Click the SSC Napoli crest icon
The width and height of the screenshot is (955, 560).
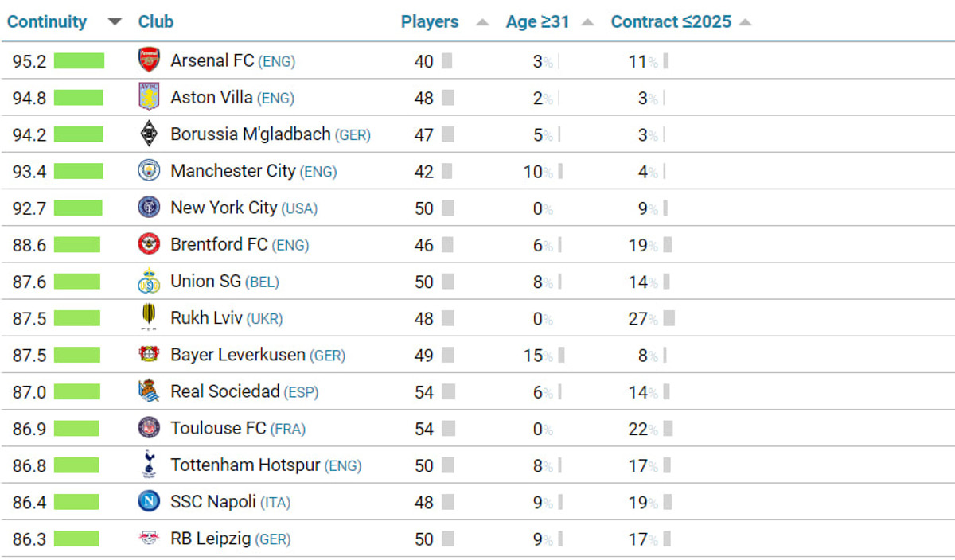click(x=148, y=502)
